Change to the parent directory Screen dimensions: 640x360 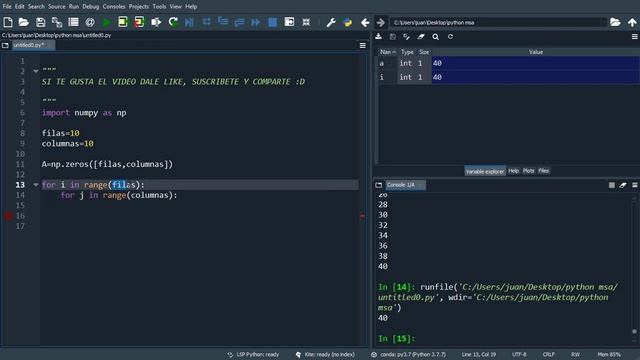click(x=632, y=22)
